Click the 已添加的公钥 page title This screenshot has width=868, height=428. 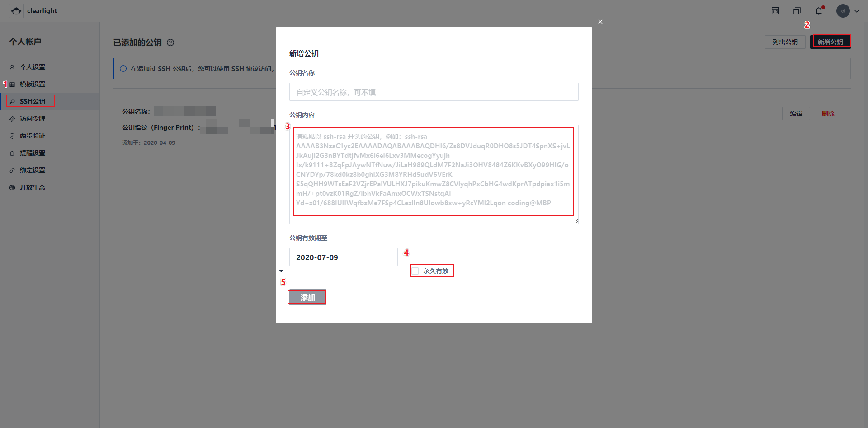137,43
